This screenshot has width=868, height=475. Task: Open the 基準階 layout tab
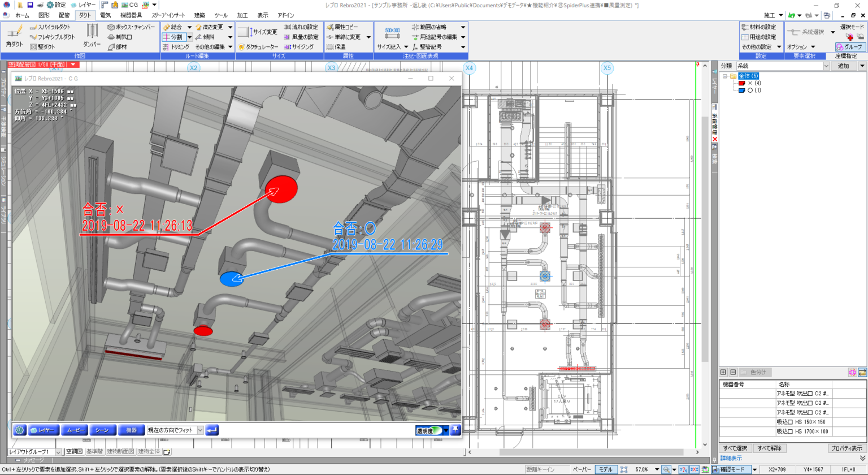94,452
